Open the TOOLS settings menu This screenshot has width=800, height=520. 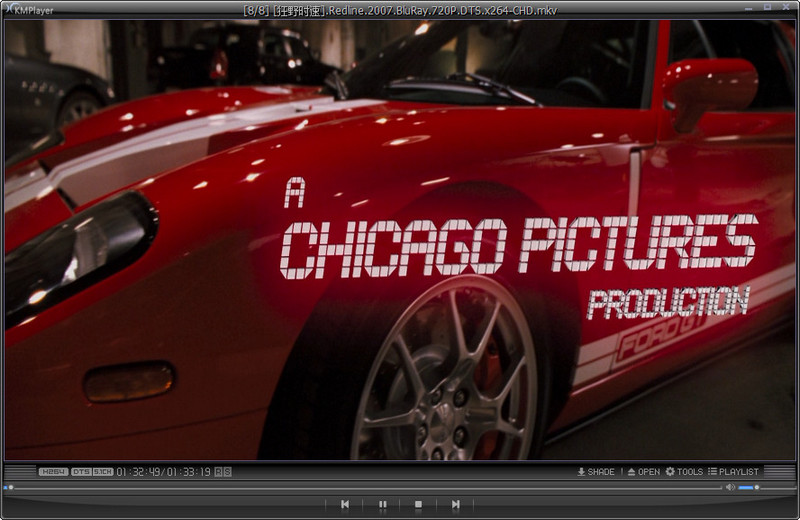click(x=684, y=472)
